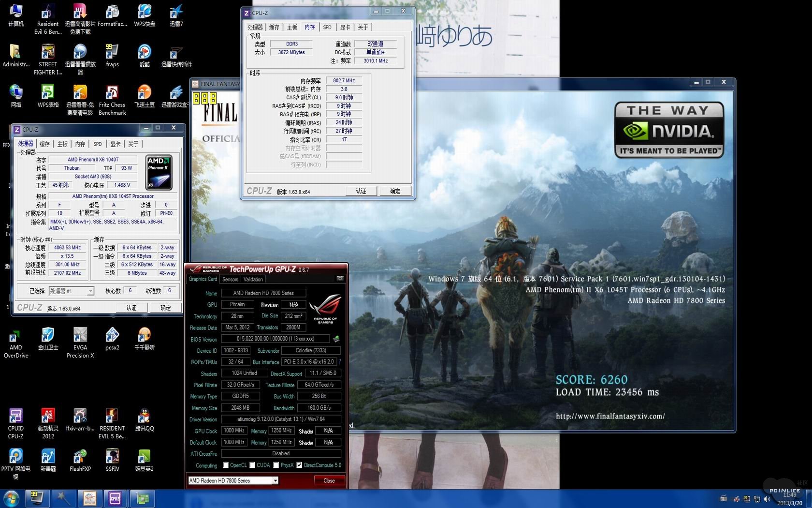Select the 千千静听 desktop icon
This screenshot has width=812, height=508.
coord(145,339)
